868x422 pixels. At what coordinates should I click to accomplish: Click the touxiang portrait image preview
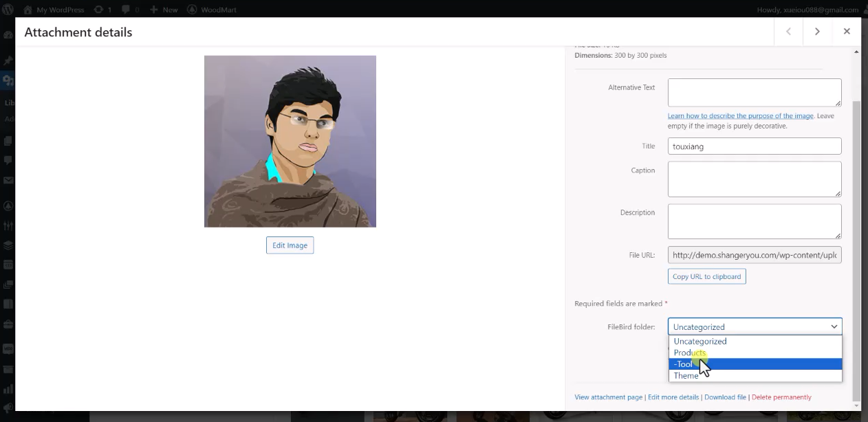290,142
